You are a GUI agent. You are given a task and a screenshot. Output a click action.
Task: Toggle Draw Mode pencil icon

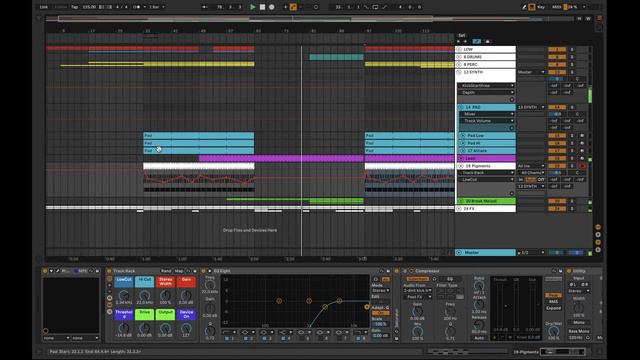pyautogui.click(x=524, y=7)
